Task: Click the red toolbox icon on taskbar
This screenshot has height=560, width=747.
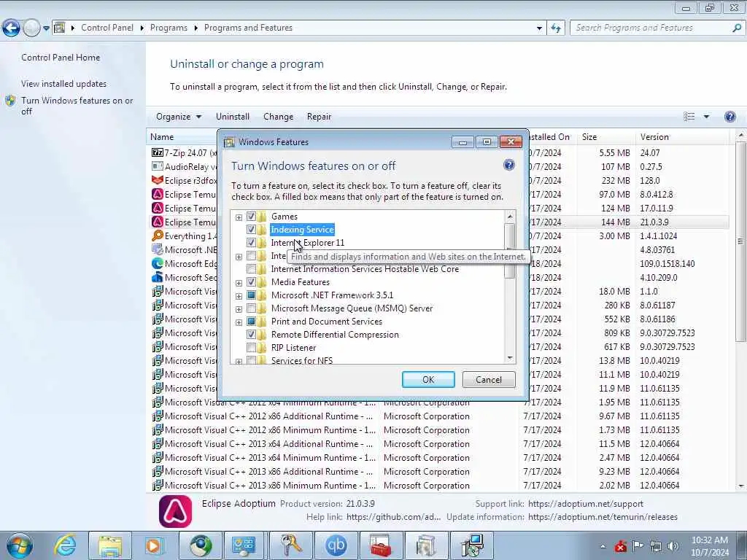Action: point(381,545)
